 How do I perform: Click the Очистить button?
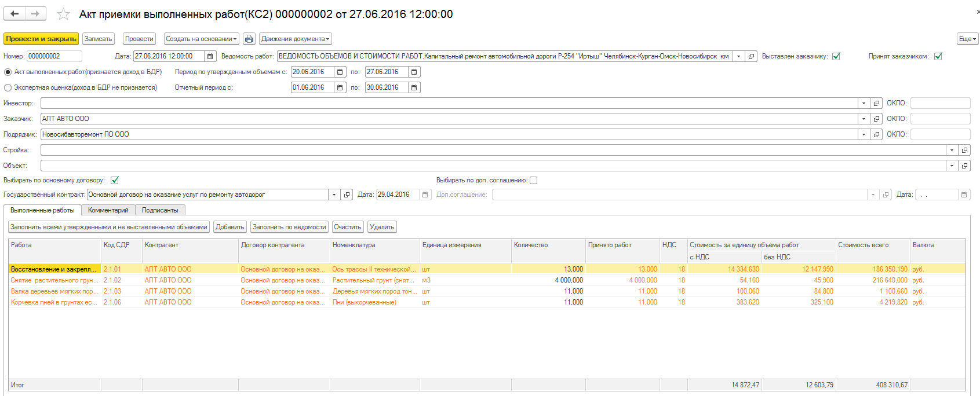click(x=348, y=227)
